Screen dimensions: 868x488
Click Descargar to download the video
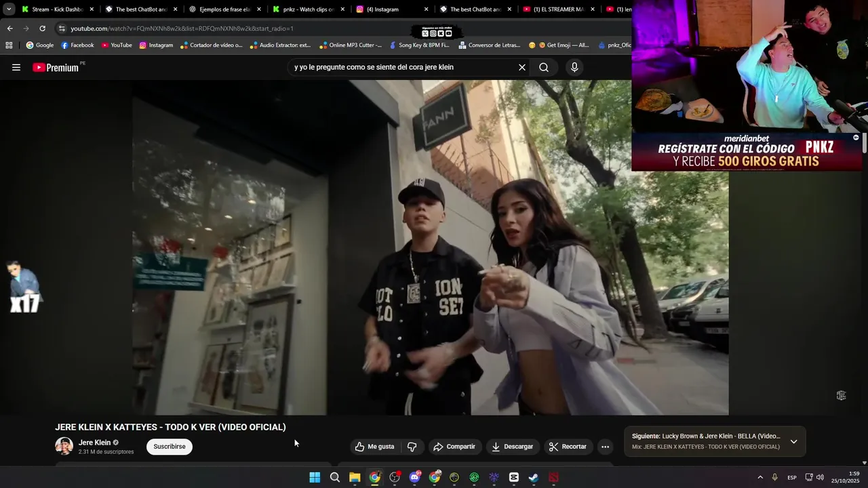tap(512, 447)
